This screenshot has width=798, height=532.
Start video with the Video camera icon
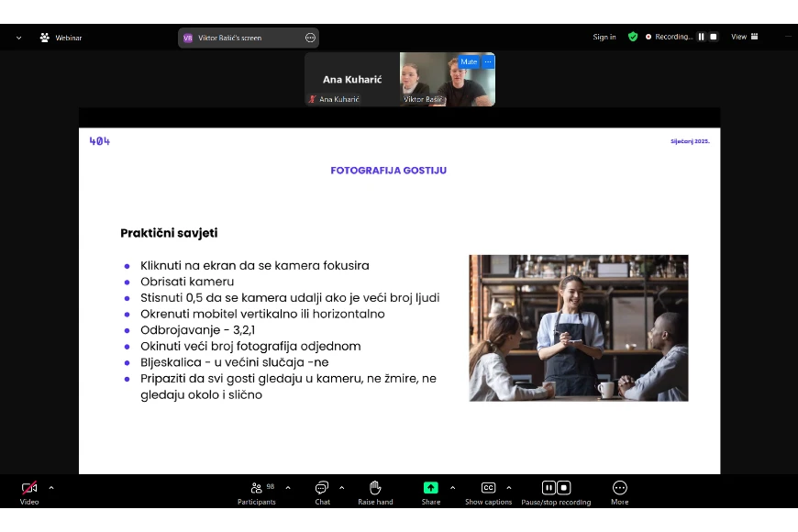click(29, 489)
